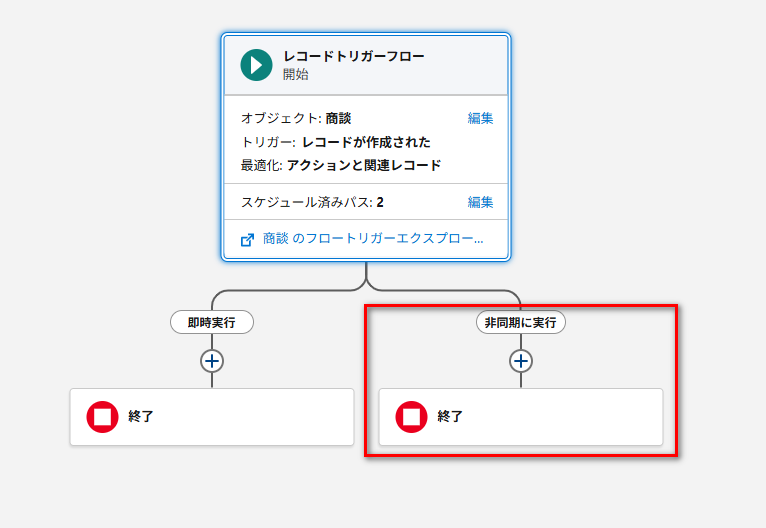The image size is (766, 528).
Task: Click the 開始 subtitle in start node
Action: click(x=295, y=75)
